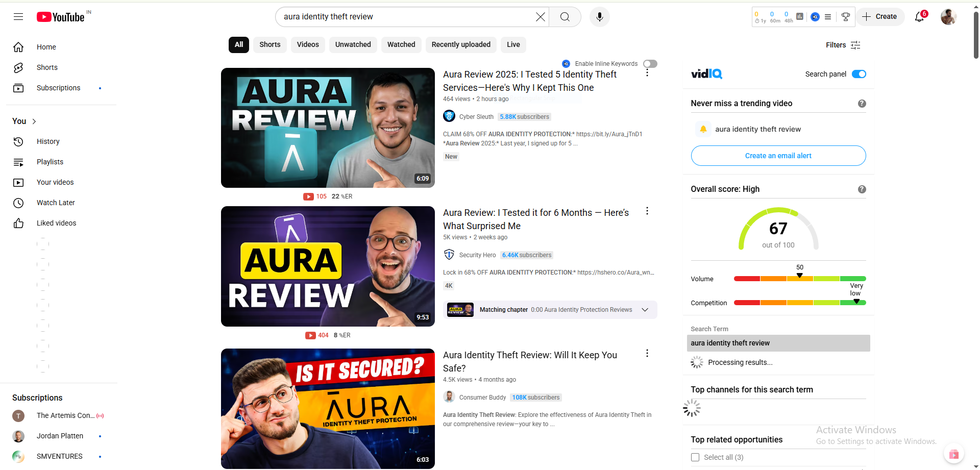Open the Aura Review 2025 video title

click(530, 81)
